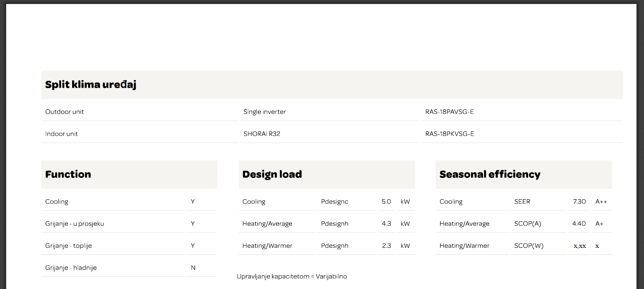Select model 'RAS-18PAVSG-E'
This screenshot has width=644, height=289.
pos(449,112)
